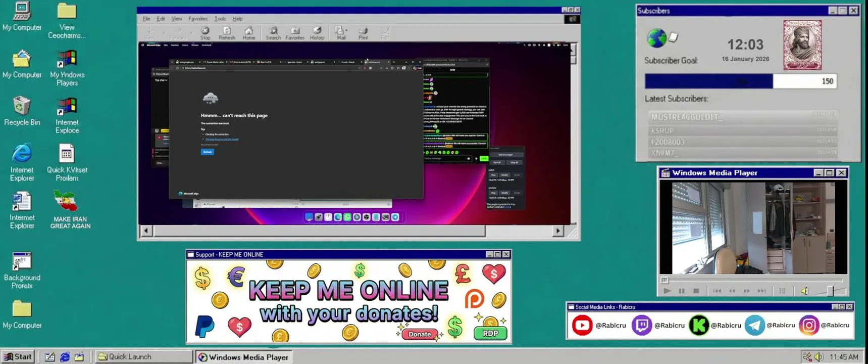Viewport: 868px width, 364px height.
Task: Stop page loading in browser toolbar
Action: (205, 33)
